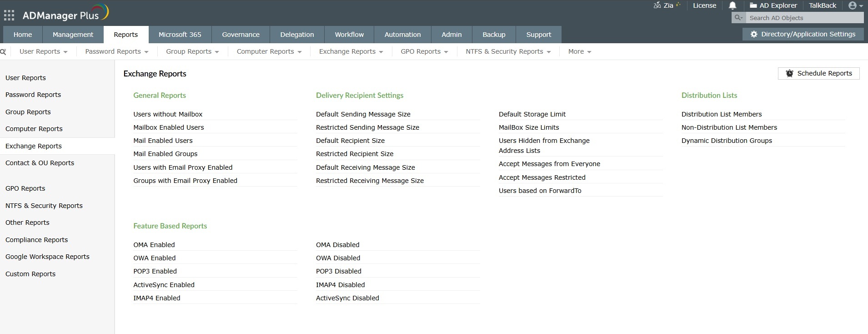Screen dimensions: 868x334
Task: Open Users based on ForwardTo report
Action: click(540, 191)
